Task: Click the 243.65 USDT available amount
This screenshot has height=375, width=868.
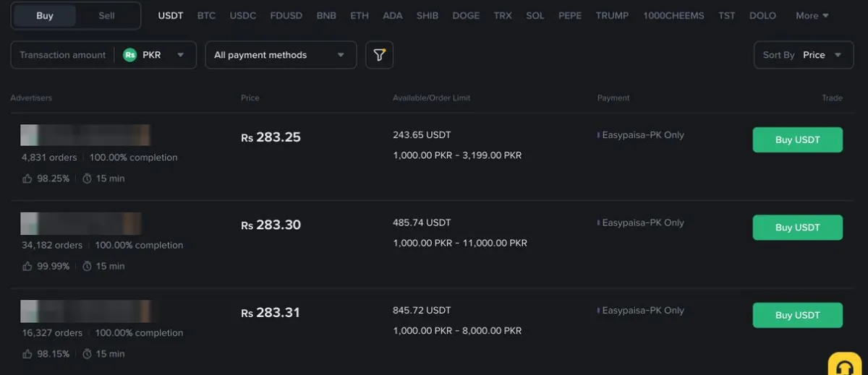Action: click(422, 135)
